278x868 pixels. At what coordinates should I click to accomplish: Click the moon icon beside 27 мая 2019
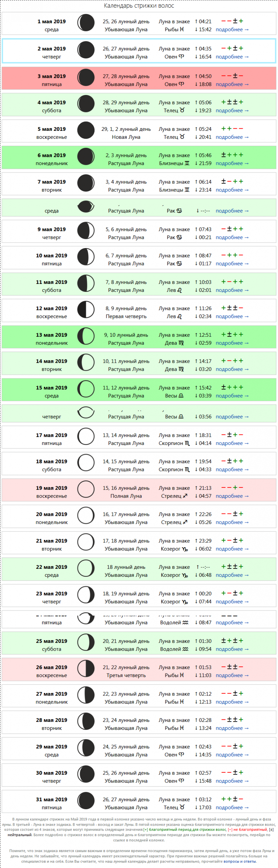coord(86,695)
